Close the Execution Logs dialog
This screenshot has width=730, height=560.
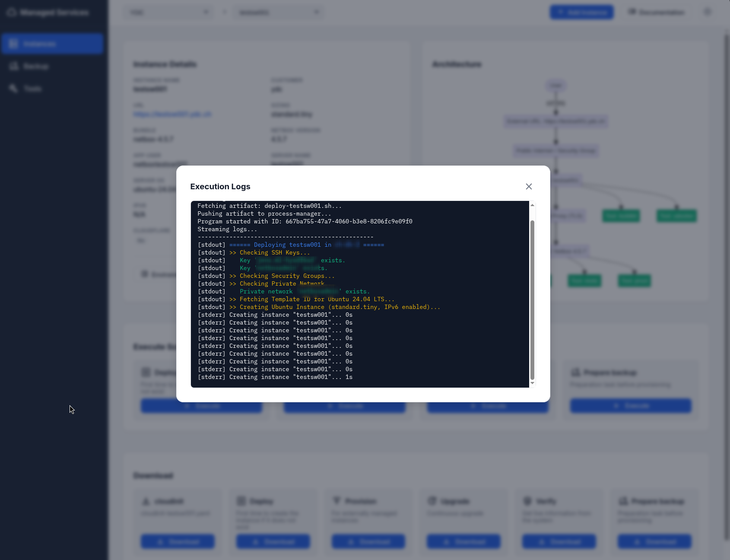point(529,186)
